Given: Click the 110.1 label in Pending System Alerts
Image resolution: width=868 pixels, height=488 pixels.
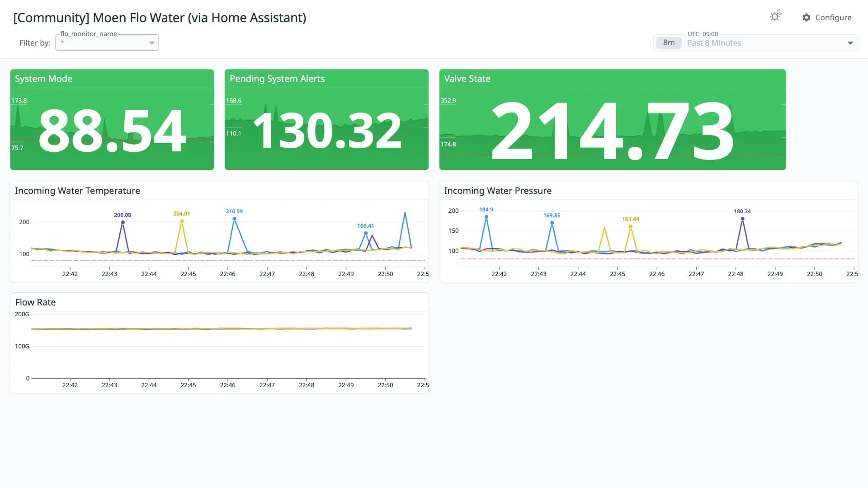Looking at the screenshot, I should pos(234,133).
